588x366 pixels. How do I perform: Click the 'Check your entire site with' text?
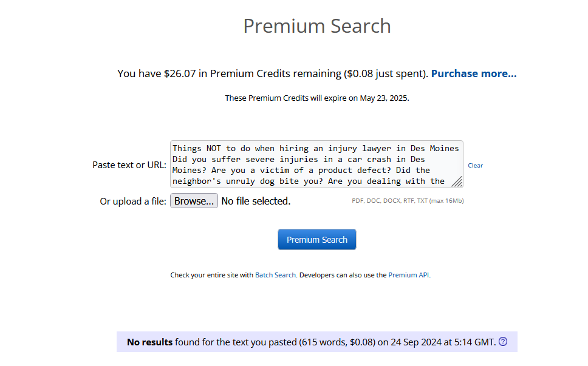(x=212, y=275)
